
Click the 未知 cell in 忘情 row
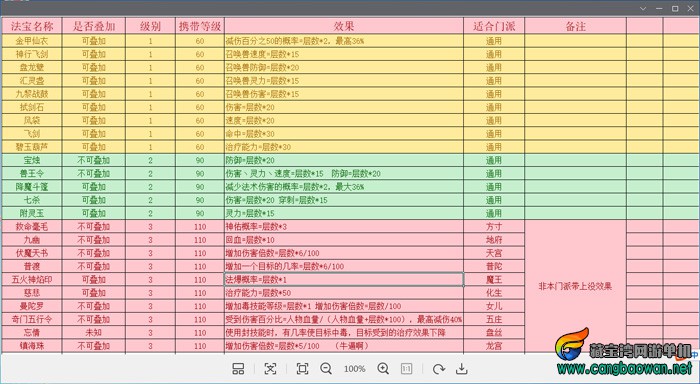point(94,333)
